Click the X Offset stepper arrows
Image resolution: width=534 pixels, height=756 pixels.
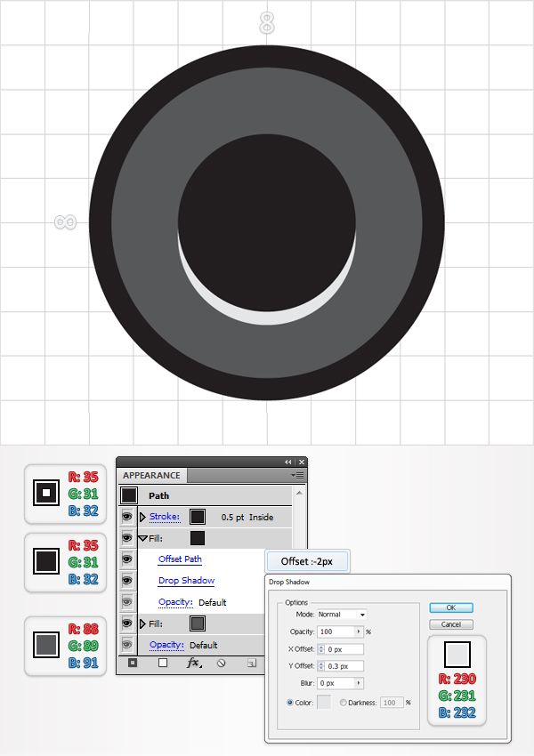pos(321,649)
